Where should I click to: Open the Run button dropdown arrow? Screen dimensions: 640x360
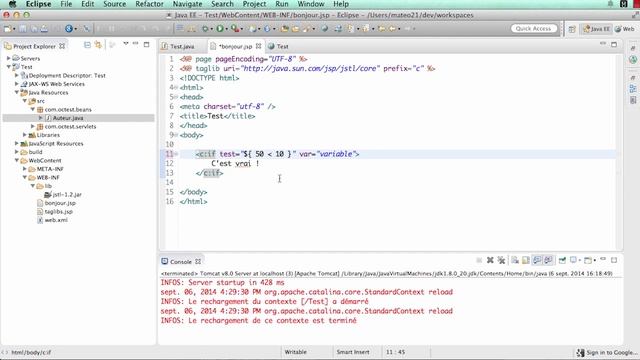click(227, 29)
